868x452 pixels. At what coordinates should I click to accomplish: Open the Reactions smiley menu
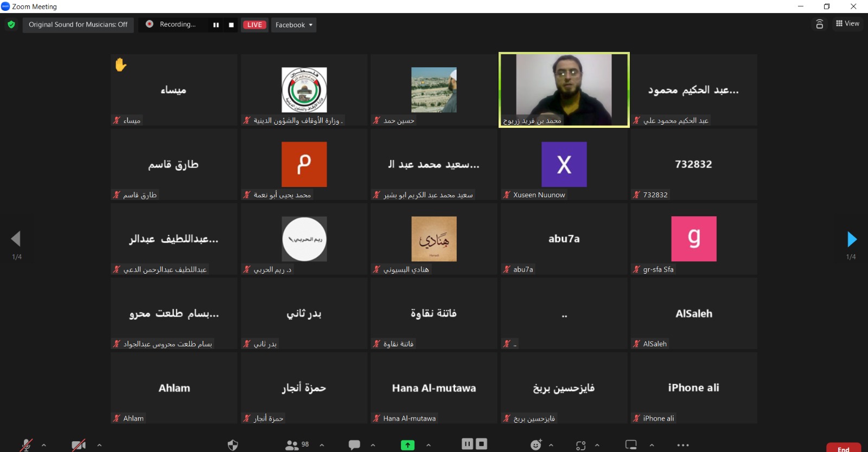(x=536, y=445)
